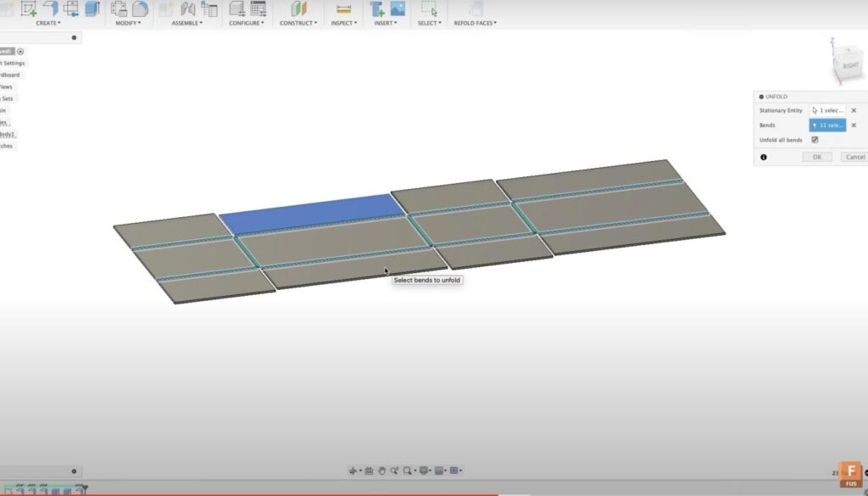
Task: Open the MODIFY dropdown in the ribbon
Action: pyautogui.click(x=127, y=23)
